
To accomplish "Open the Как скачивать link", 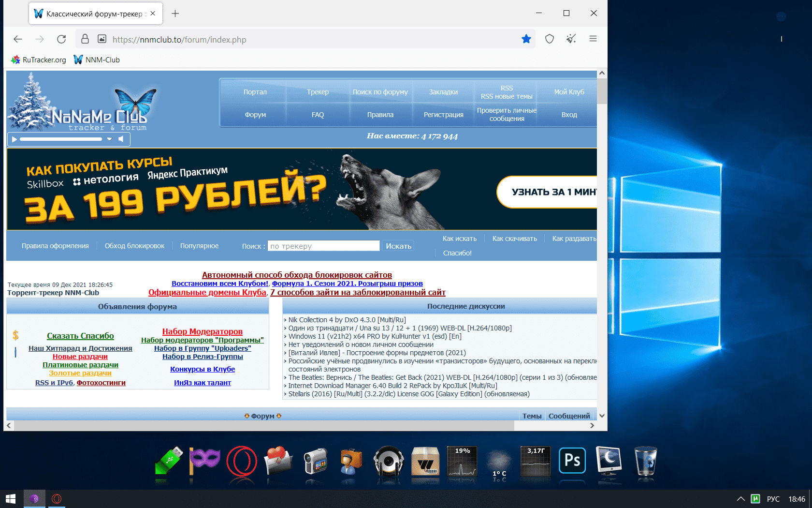I will [x=515, y=239].
